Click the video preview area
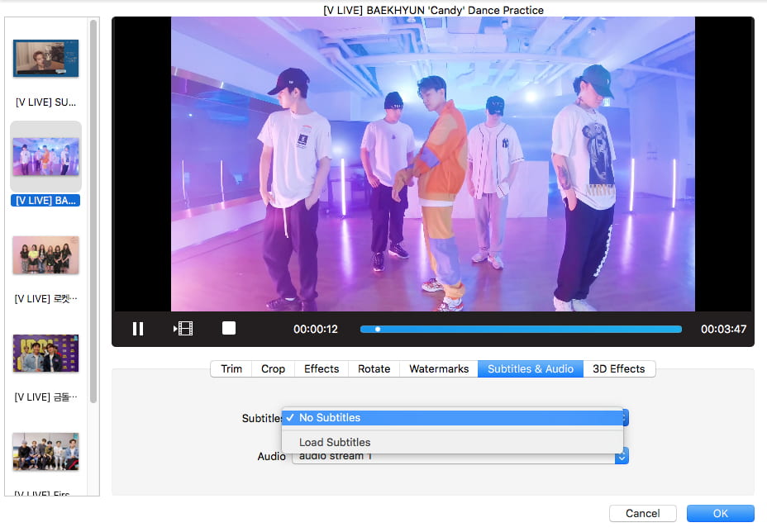Image resolution: width=767 pixels, height=532 pixels. click(433, 164)
